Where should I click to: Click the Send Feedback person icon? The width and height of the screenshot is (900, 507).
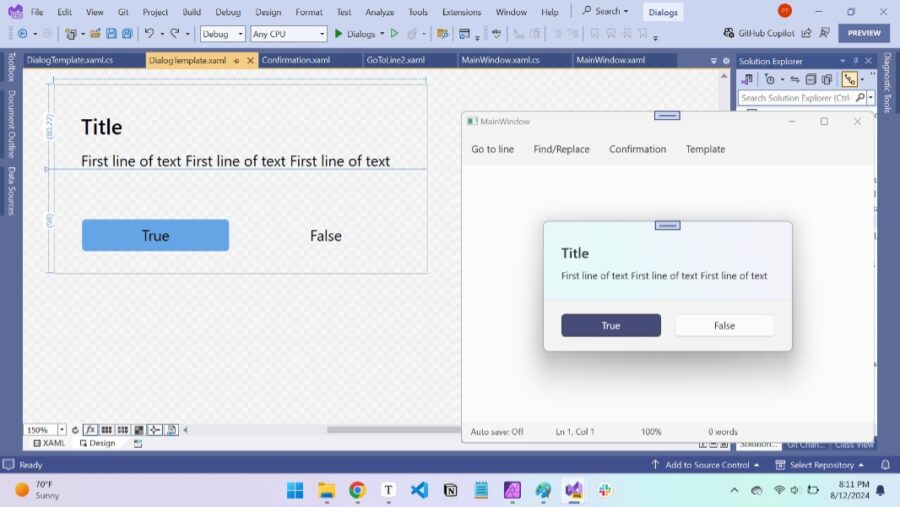click(x=825, y=33)
